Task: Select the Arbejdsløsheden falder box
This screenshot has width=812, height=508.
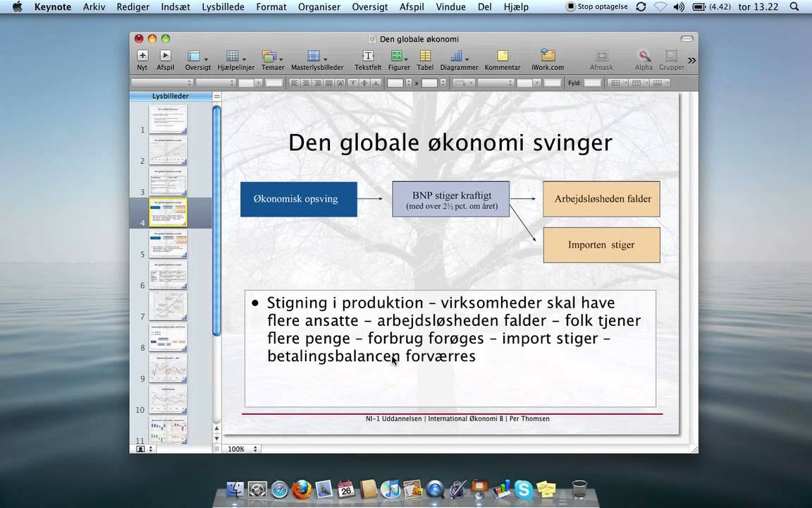Action: coord(602,199)
